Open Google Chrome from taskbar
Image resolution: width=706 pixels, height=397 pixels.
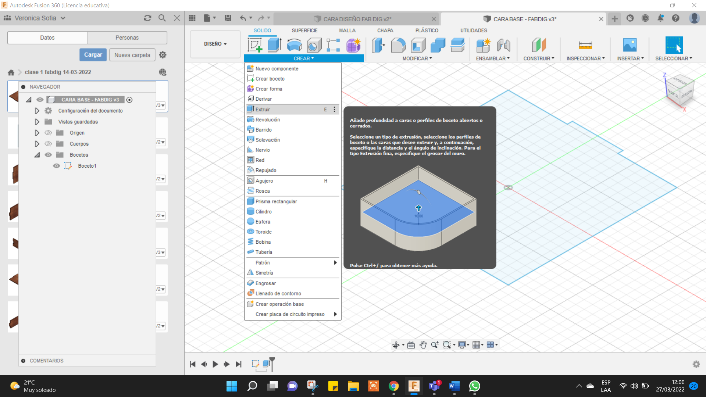[394, 386]
